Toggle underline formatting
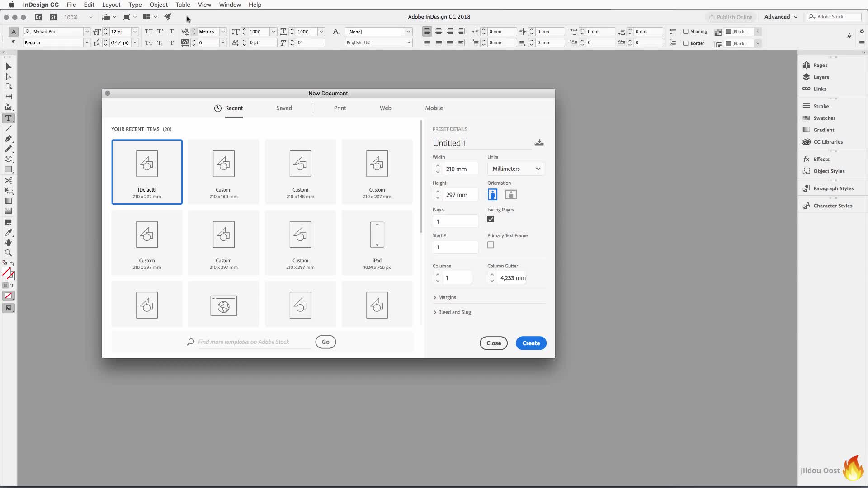Viewport: 868px width, 488px height. click(x=171, y=32)
